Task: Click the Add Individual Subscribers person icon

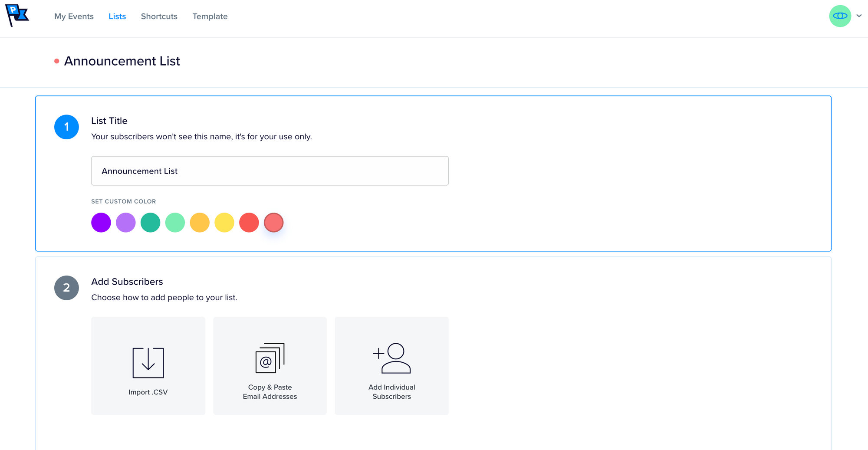Action: [391, 358]
